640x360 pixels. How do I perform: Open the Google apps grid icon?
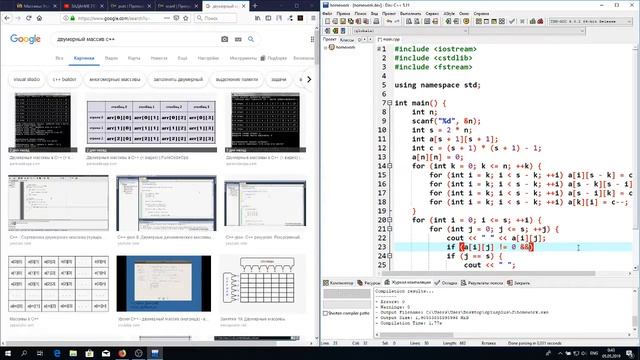point(313,39)
